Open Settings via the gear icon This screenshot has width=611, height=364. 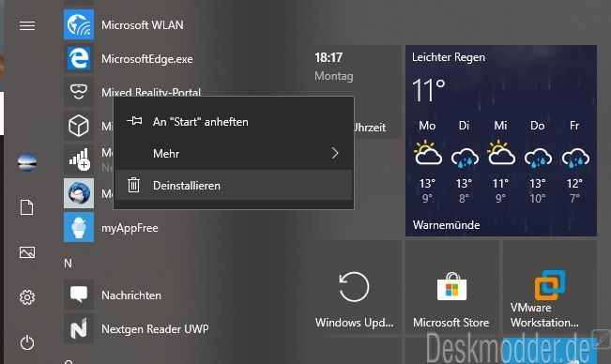pos(27,297)
